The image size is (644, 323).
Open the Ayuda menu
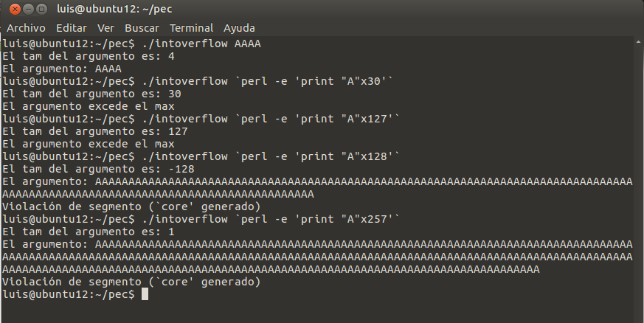(x=239, y=28)
